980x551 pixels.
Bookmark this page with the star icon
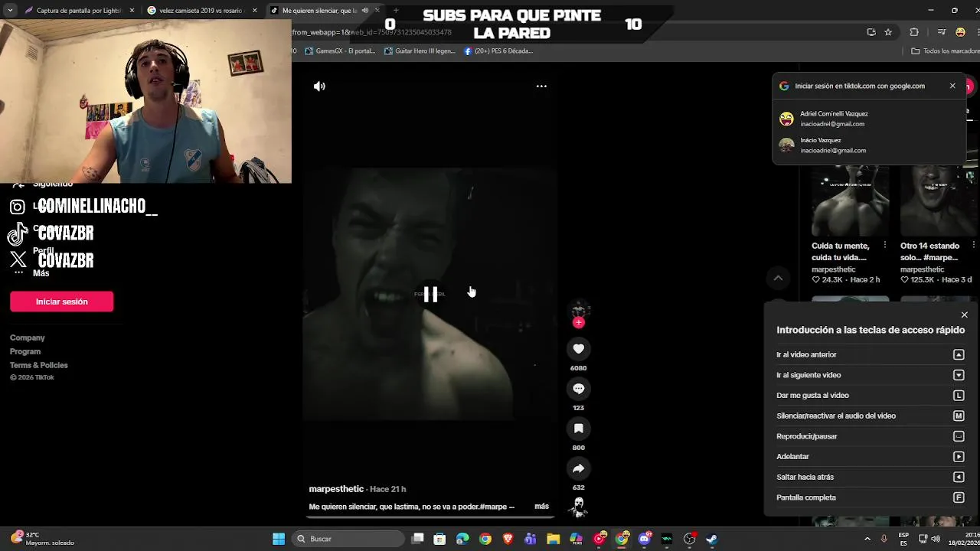[888, 32]
